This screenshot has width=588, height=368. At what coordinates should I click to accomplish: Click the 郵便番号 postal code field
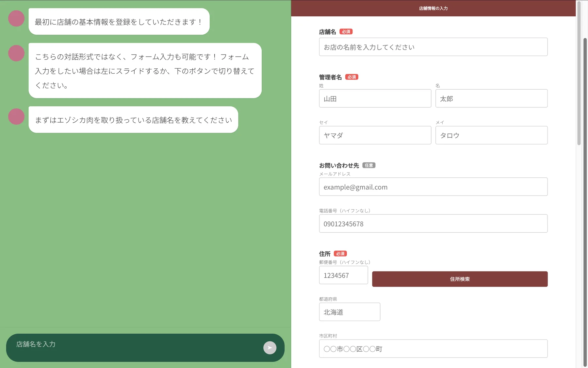click(343, 275)
